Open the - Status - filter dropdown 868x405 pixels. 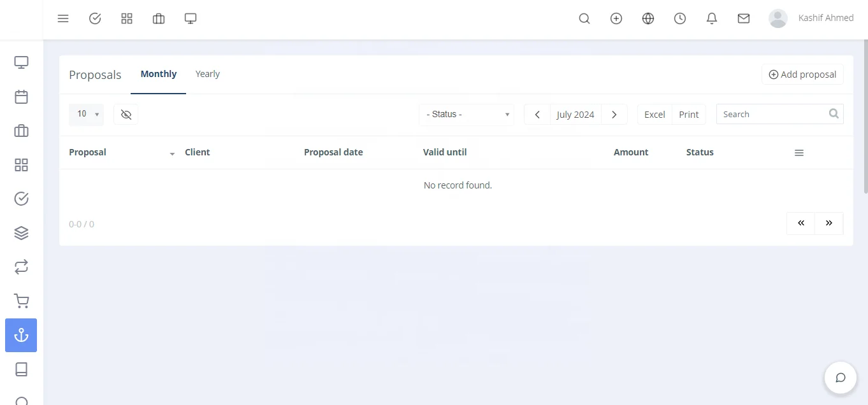click(467, 115)
